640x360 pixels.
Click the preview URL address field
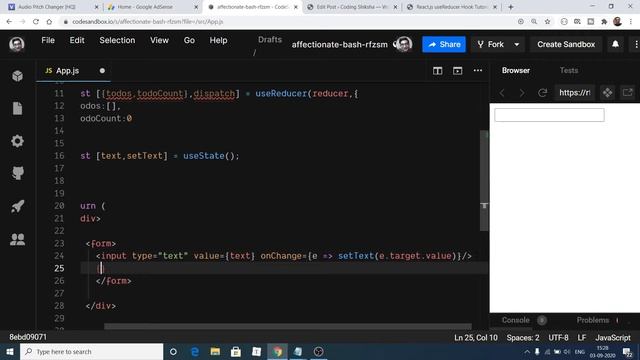(574, 93)
